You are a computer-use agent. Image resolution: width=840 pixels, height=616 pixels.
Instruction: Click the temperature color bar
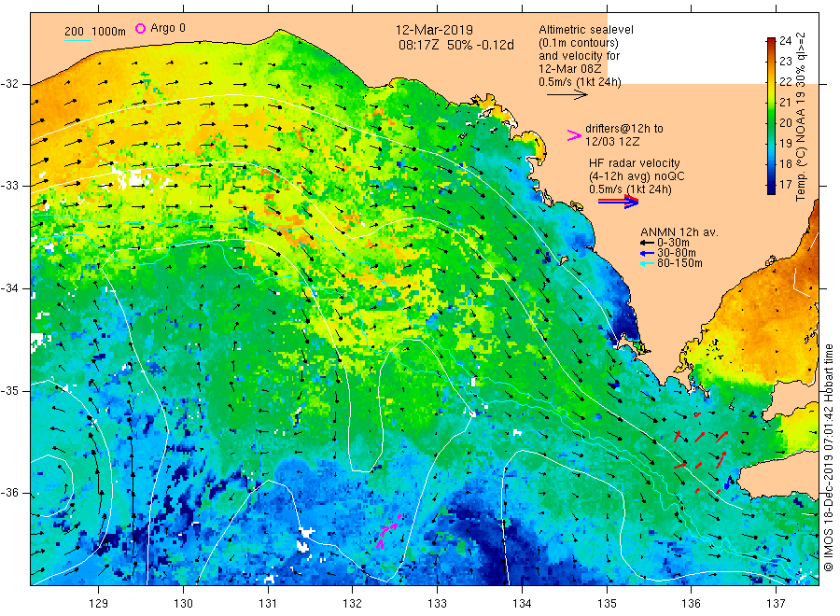[x=771, y=116]
